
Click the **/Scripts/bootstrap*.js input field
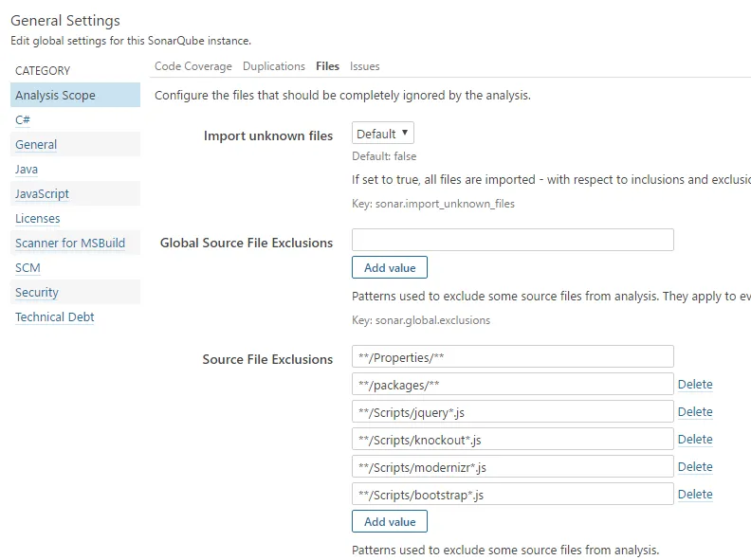pos(512,494)
